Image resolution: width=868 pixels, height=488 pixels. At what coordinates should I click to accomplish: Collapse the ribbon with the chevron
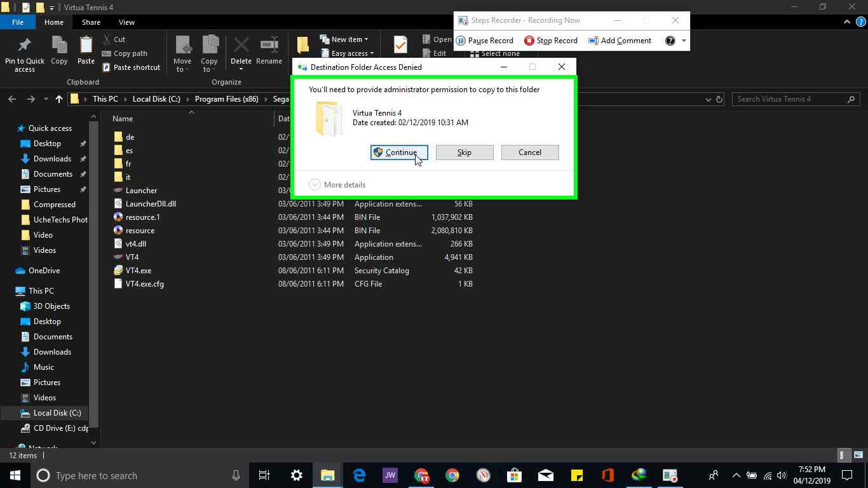(847, 22)
